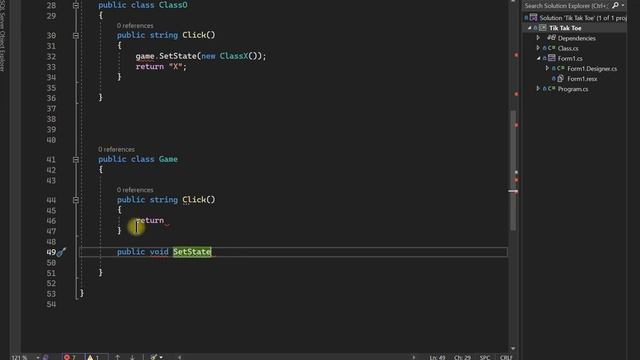Image resolution: width=640 pixels, height=360 pixels.
Task: Focus the Search Solution Explorer input field
Action: click(x=566, y=5)
